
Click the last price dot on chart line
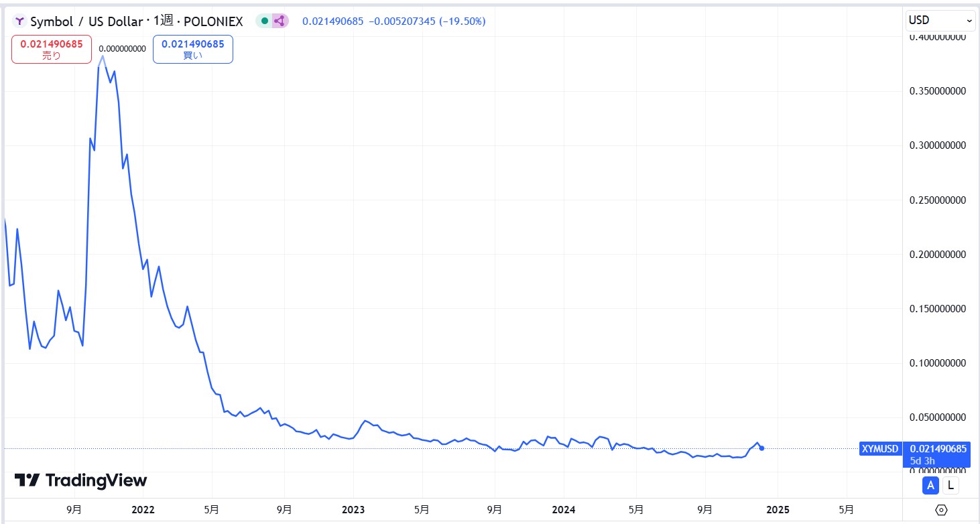point(761,448)
